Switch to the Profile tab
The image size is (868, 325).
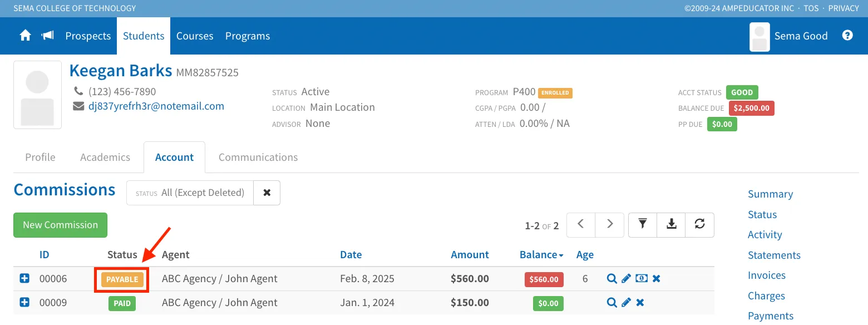(x=41, y=157)
